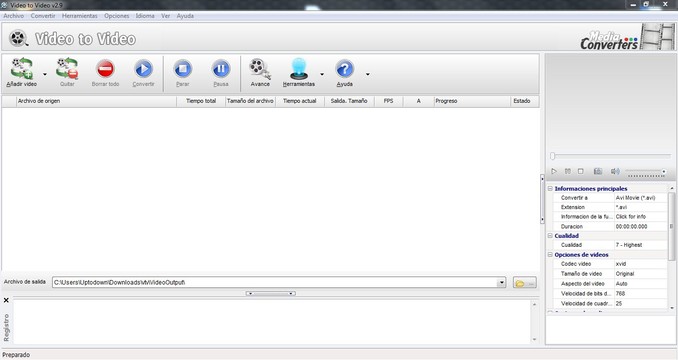This screenshot has width=678, height=360.
Task: Open the Herramientas toolbar icon
Action: pos(299,68)
